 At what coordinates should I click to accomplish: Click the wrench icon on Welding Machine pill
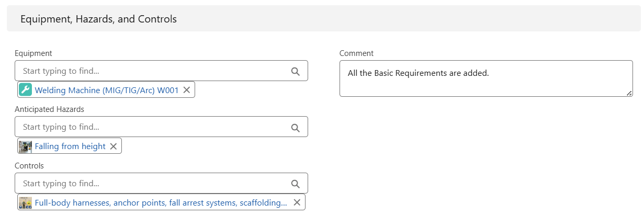tap(26, 90)
